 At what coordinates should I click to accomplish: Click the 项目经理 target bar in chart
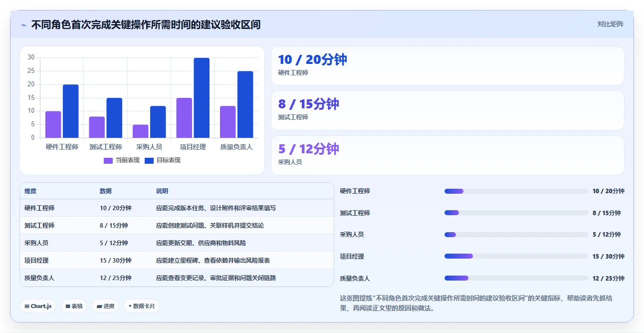click(202, 98)
